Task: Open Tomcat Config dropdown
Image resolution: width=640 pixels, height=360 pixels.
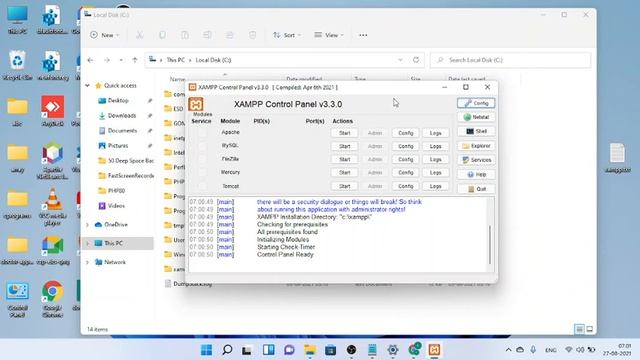Action: coord(405,186)
